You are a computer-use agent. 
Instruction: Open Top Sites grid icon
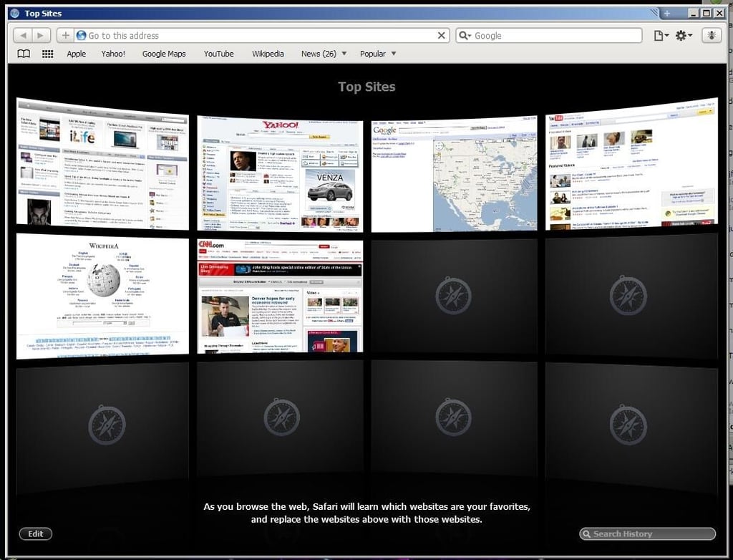tap(48, 54)
